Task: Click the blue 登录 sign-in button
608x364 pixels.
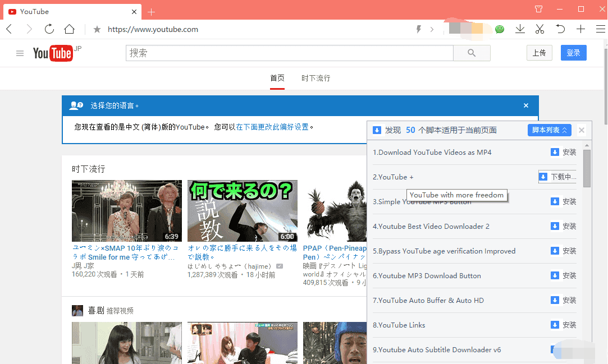Action: (x=574, y=53)
